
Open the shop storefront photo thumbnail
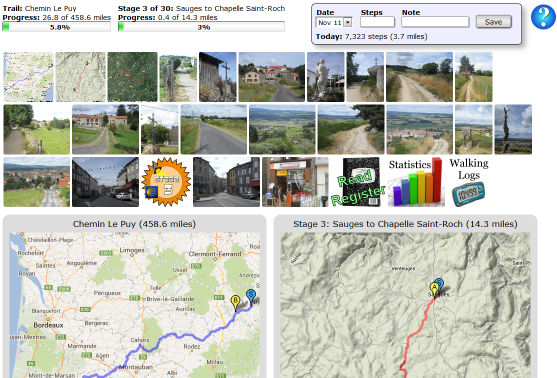pyautogui.click(x=295, y=182)
